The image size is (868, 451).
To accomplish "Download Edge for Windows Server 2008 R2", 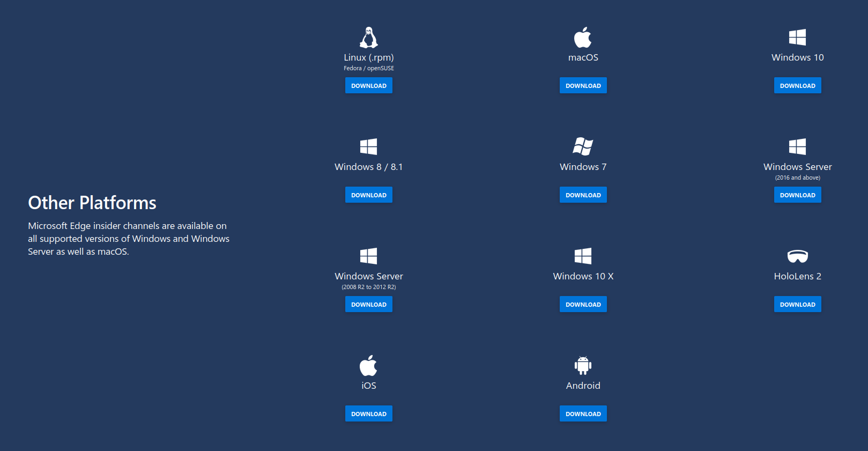I will (x=369, y=304).
